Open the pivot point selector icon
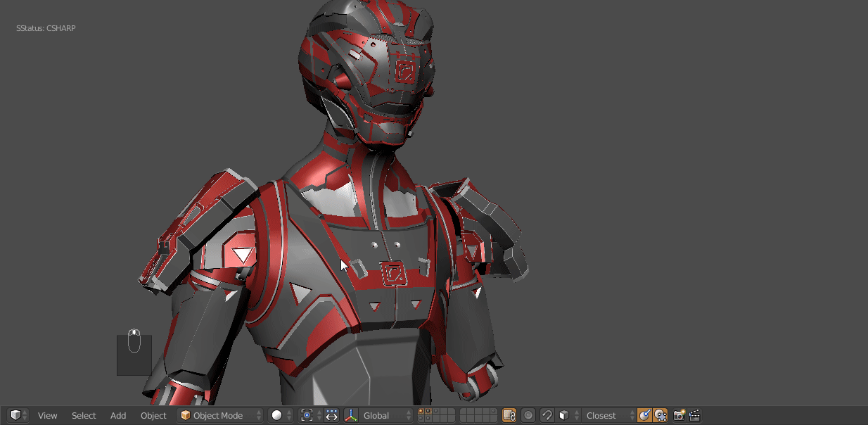This screenshot has width=868, height=425. click(307, 415)
